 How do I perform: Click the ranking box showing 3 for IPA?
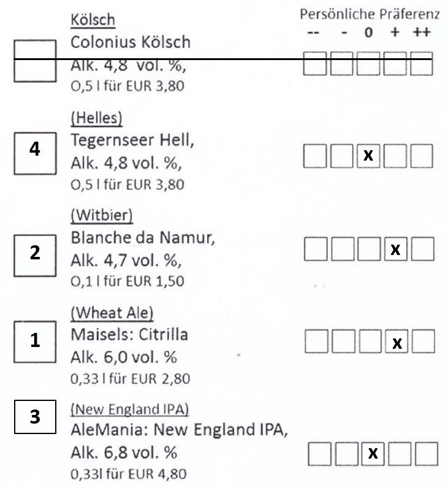pyautogui.click(x=35, y=417)
